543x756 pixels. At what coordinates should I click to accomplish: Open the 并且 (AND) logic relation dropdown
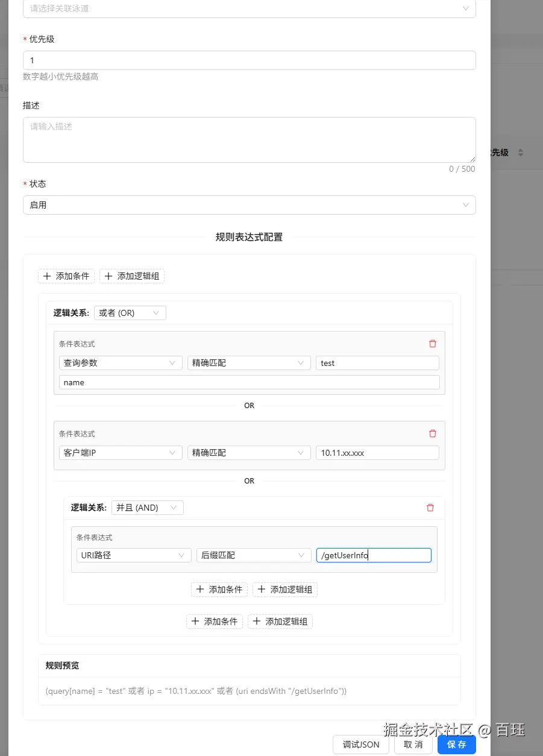pyautogui.click(x=148, y=508)
